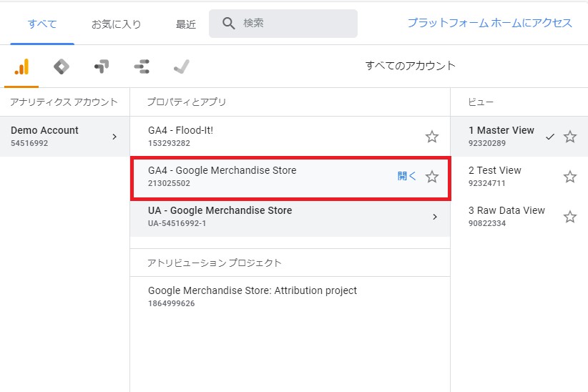The image size is (588, 392).
Task: Favorite the GA4 - Flood-It! property star
Action: coord(432,137)
